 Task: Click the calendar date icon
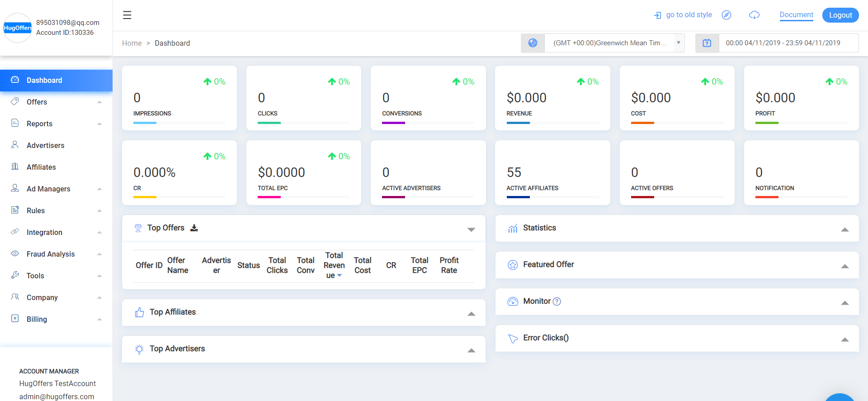(x=707, y=43)
